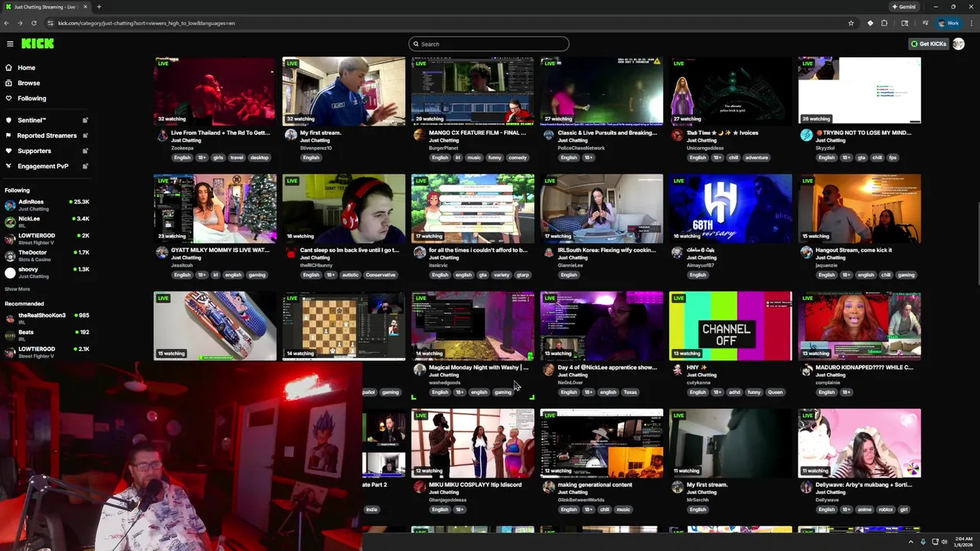
Task: Click the microphone icon in the system tray
Action: [x=923, y=542]
